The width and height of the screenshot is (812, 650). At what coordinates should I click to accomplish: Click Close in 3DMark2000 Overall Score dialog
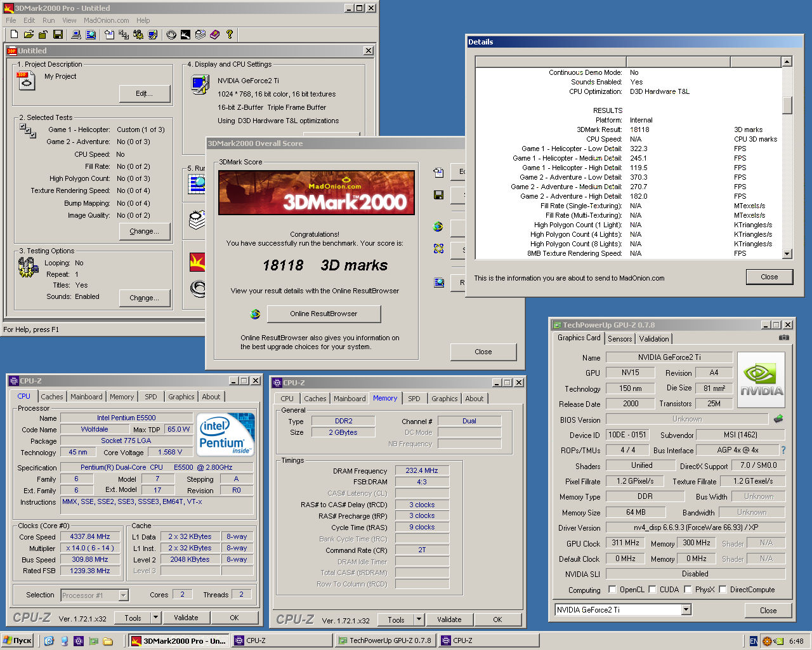point(483,352)
